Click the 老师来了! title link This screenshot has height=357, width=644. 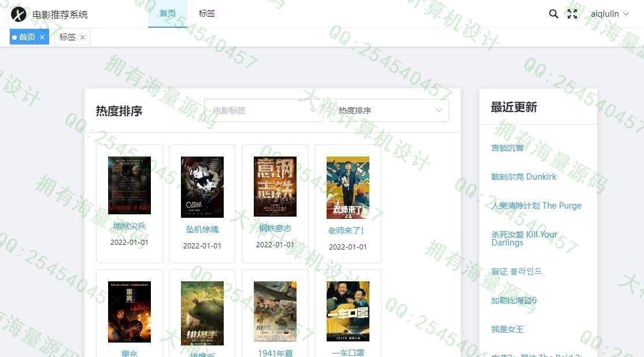click(346, 230)
